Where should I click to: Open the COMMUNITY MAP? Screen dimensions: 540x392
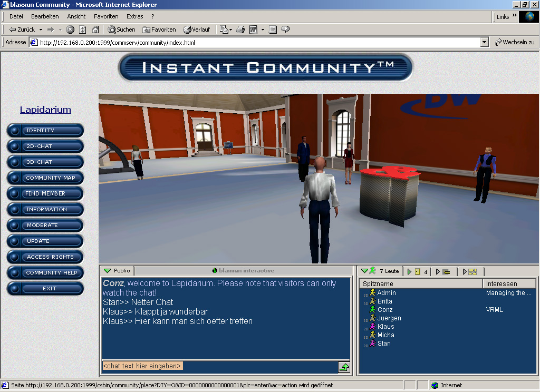click(x=45, y=178)
